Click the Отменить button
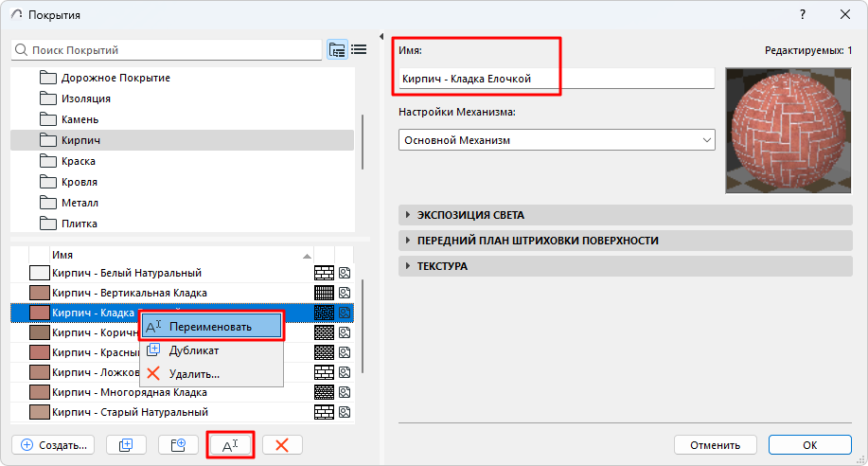The height and width of the screenshot is (466, 868). click(715, 445)
